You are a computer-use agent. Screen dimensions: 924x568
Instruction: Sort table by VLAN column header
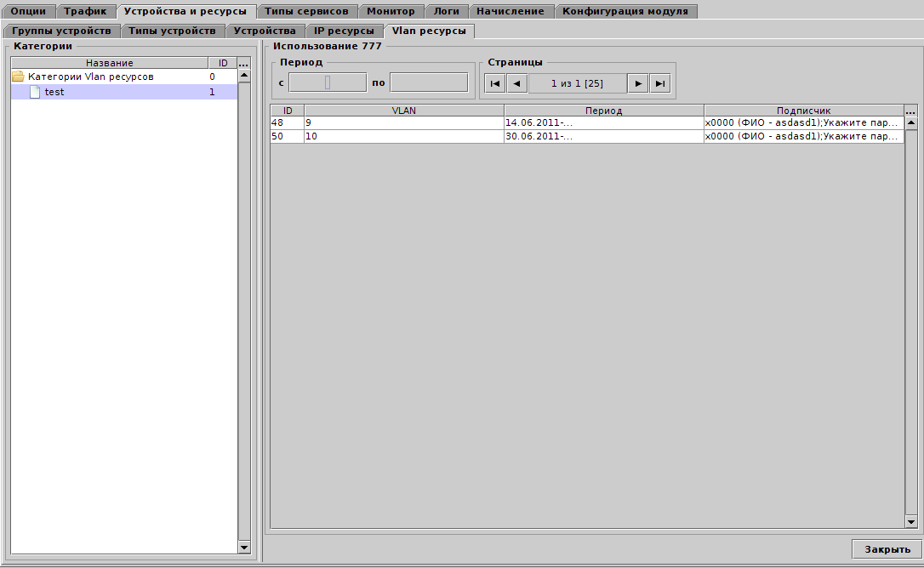403,111
